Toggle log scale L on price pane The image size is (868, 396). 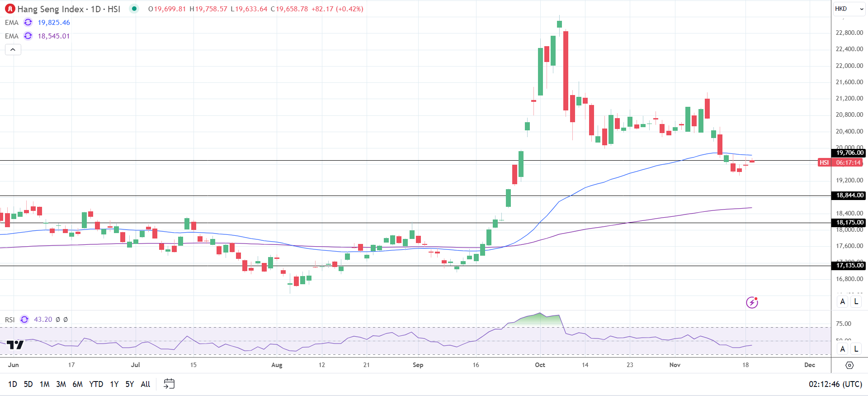pyautogui.click(x=856, y=301)
